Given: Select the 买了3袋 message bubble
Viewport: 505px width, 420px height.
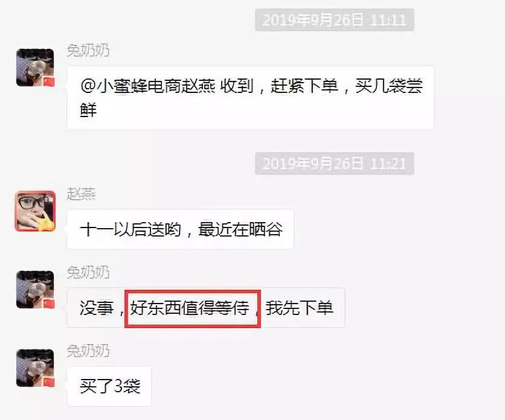Looking at the screenshot, I should 109,386.
